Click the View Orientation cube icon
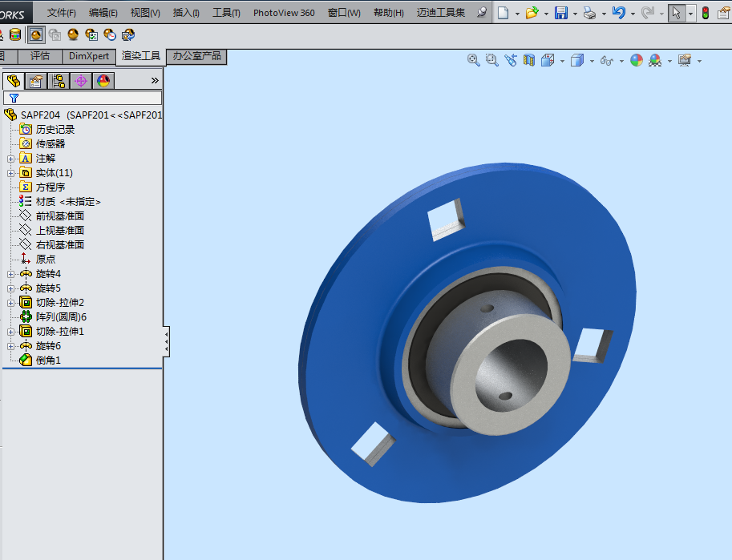The width and height of the screenshot is (732, 560). 548,60
